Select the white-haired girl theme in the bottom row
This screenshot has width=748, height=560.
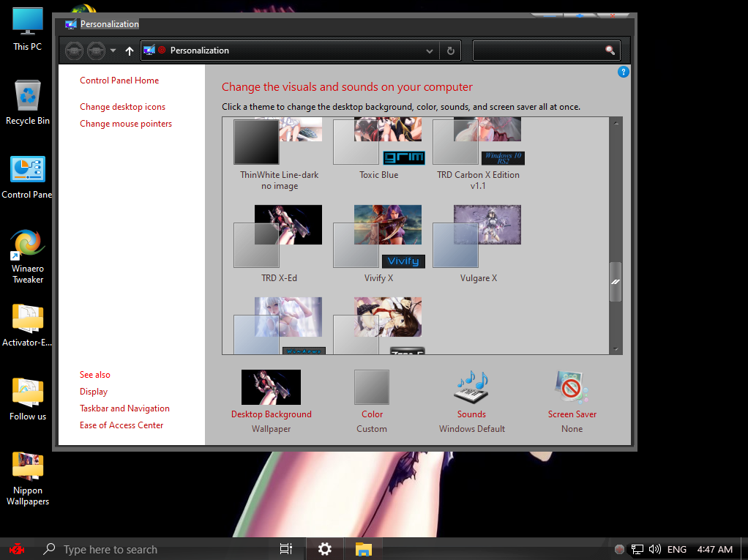tap(279, 325)
